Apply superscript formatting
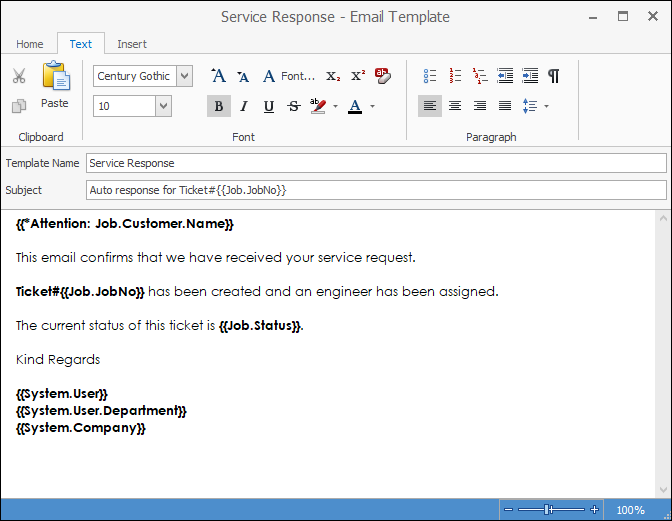This screenshot has width=672, height=521. click(358, 76)
